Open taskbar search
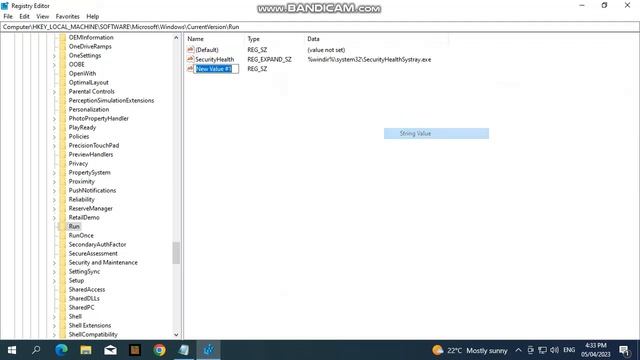Viewport: 640px width, 360px height. (36, 350)
